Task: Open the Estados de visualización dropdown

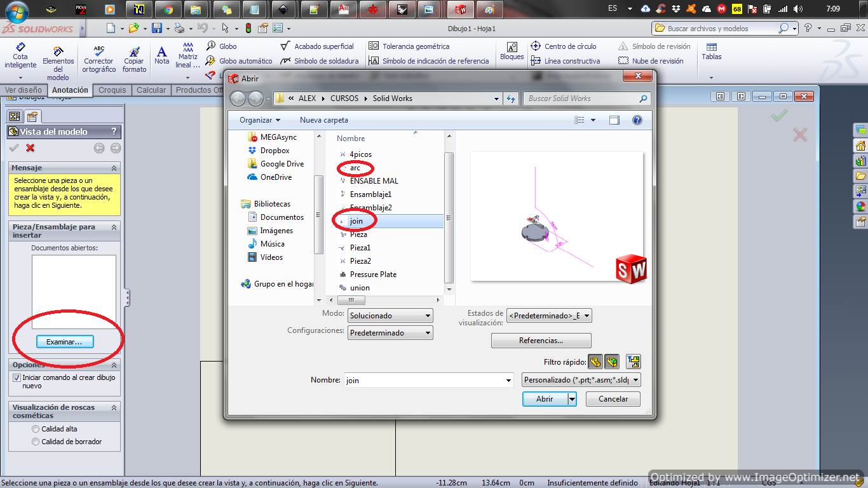Action: [549, 315]
